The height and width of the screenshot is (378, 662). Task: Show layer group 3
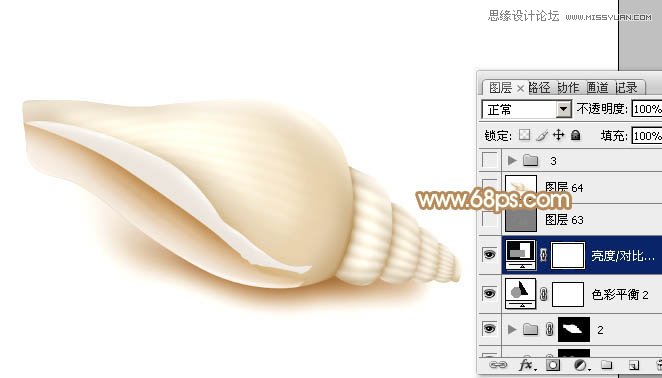(x=490, y=160)
